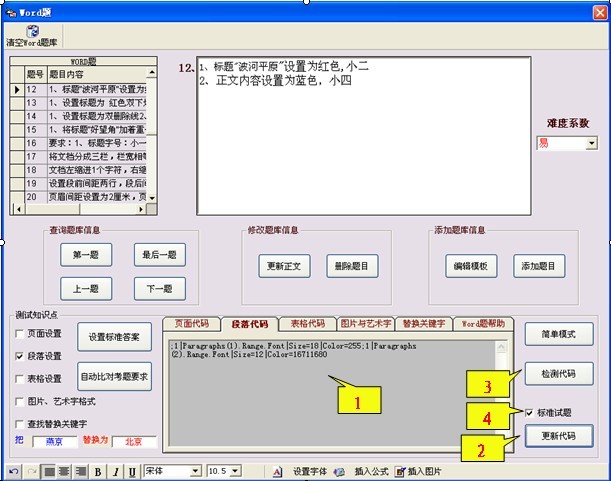Click the redo icon in bottom toolbar
611x481 pixels.
32,472
